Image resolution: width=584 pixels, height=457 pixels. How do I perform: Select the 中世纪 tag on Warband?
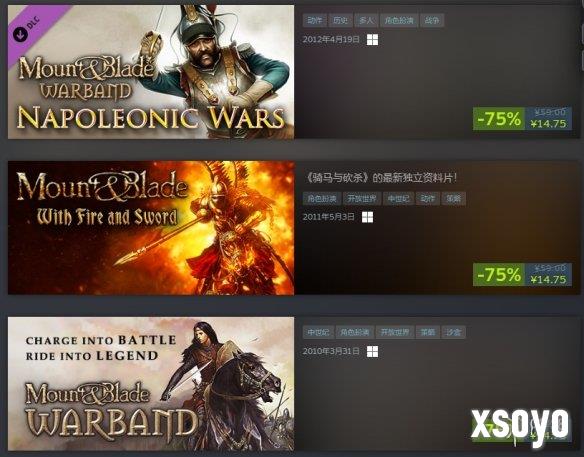coord(318,332)
